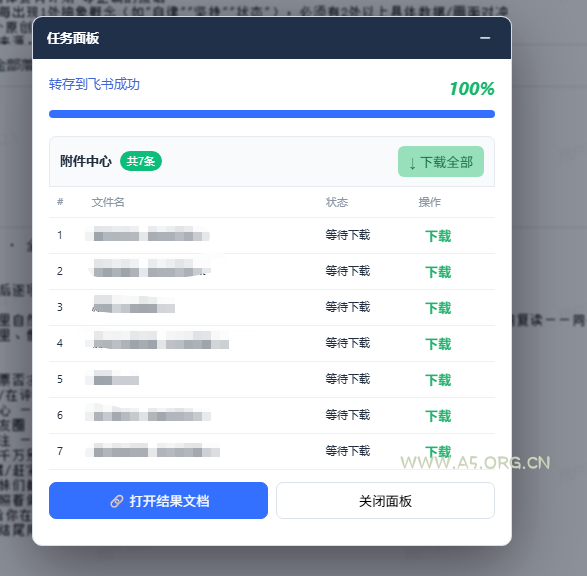Click the 100% progress value
Screen dimensions: 587x576
pyautogui.click(x=472, y=89)
